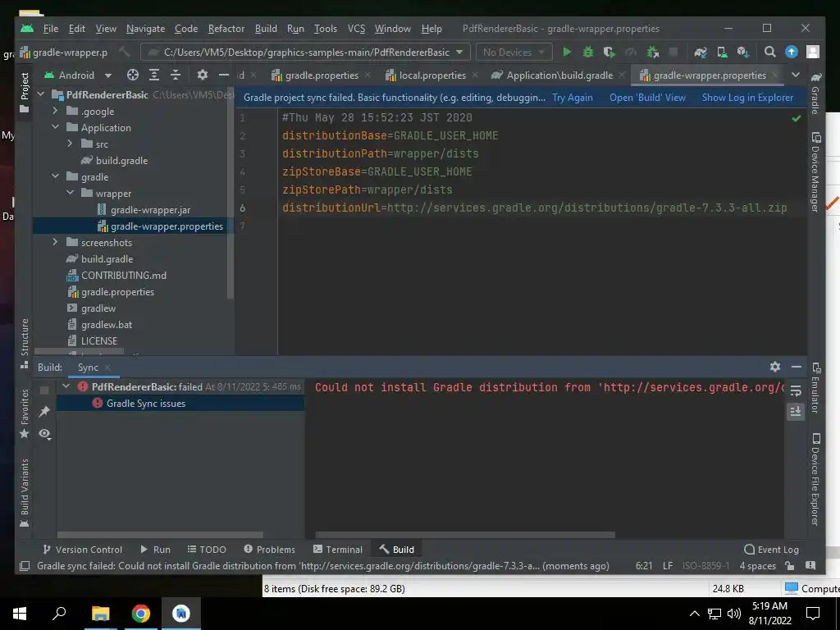
Task: Open project view options gear
Action: tap(202, 75)
